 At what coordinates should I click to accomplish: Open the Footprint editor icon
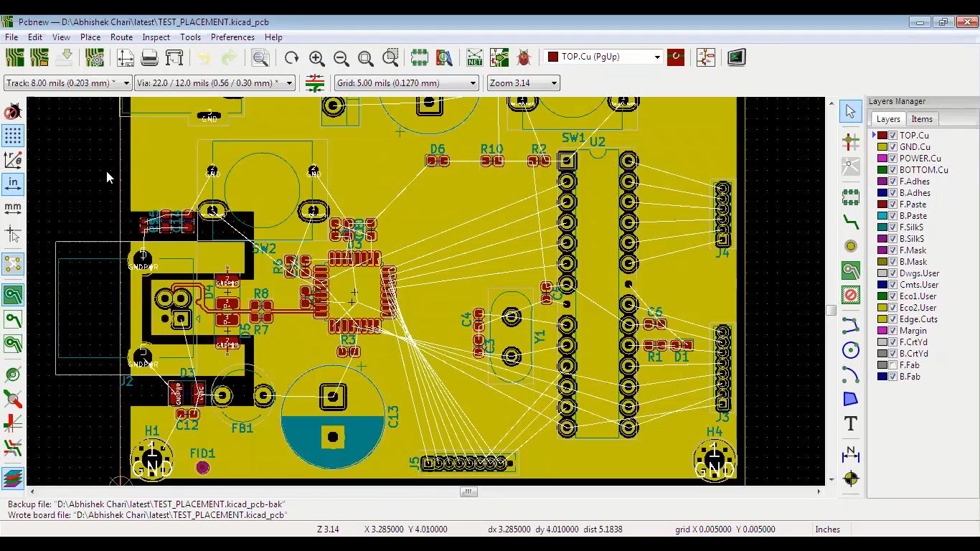420,57
